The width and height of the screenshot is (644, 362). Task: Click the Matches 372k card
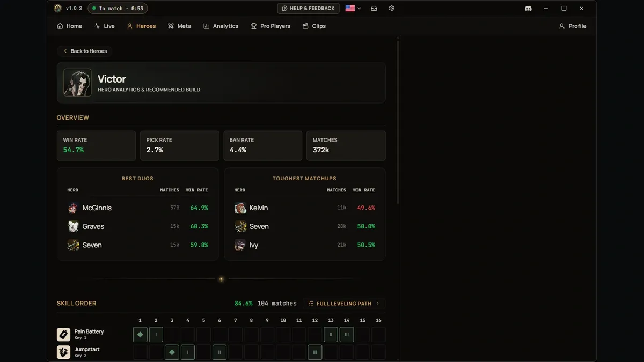pyautogui.click(x=346, y=145)
